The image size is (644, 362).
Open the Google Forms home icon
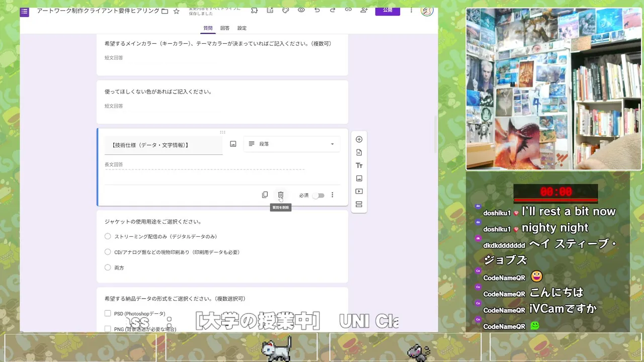[25, 11]
